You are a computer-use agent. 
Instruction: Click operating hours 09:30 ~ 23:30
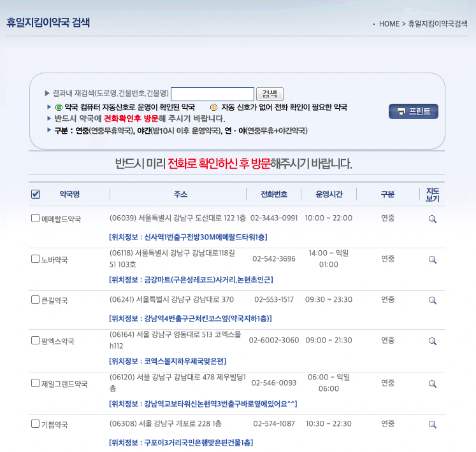[329, 300]
